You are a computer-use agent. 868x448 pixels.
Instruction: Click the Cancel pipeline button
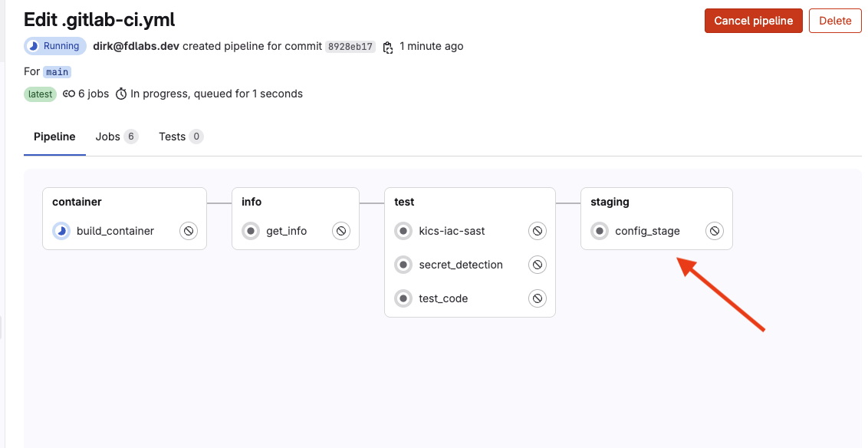[x=754, y=21]
